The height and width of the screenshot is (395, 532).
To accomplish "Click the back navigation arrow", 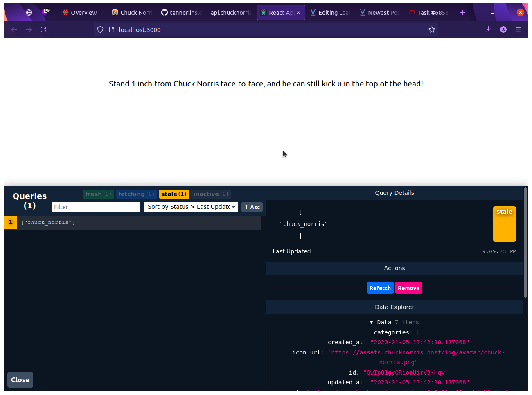I will tap(14, 29).
